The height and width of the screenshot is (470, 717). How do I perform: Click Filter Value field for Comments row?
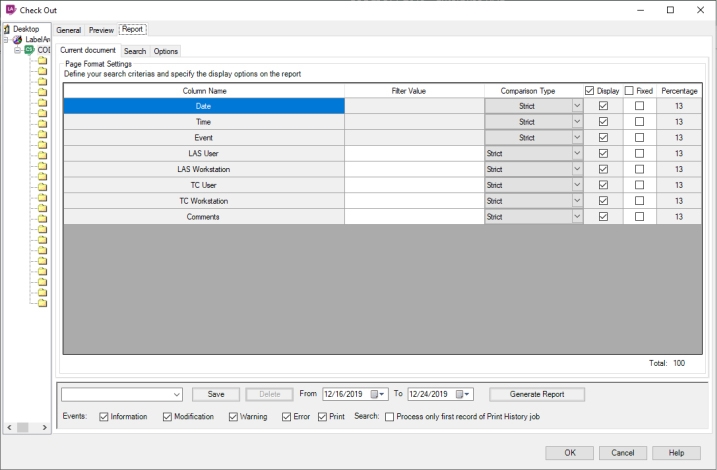click(414, 217)
